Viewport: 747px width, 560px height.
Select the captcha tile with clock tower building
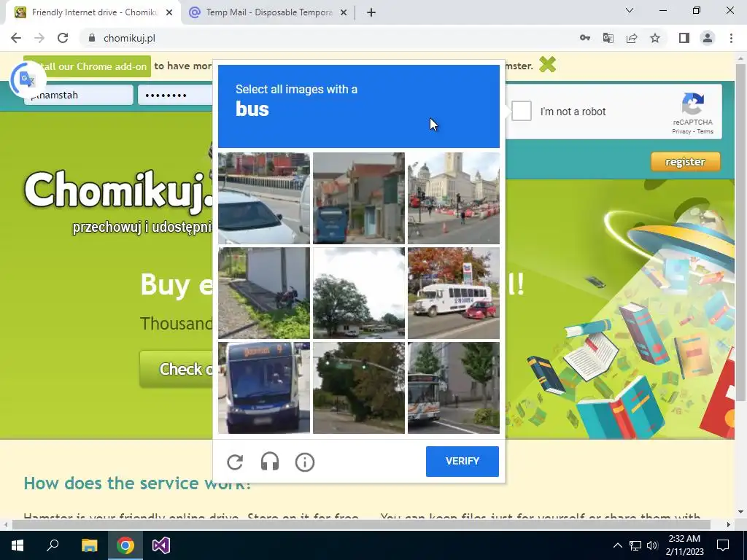coord(454,198)
